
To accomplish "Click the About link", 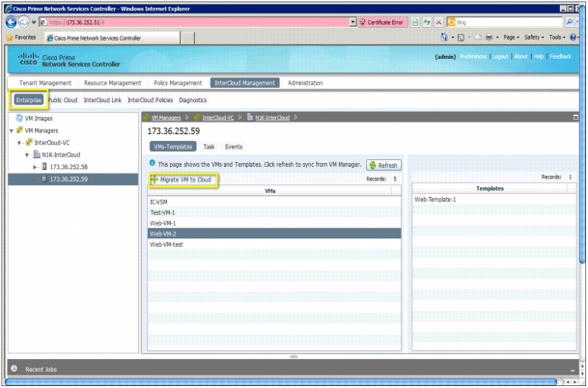I will (x=520, y=57).
